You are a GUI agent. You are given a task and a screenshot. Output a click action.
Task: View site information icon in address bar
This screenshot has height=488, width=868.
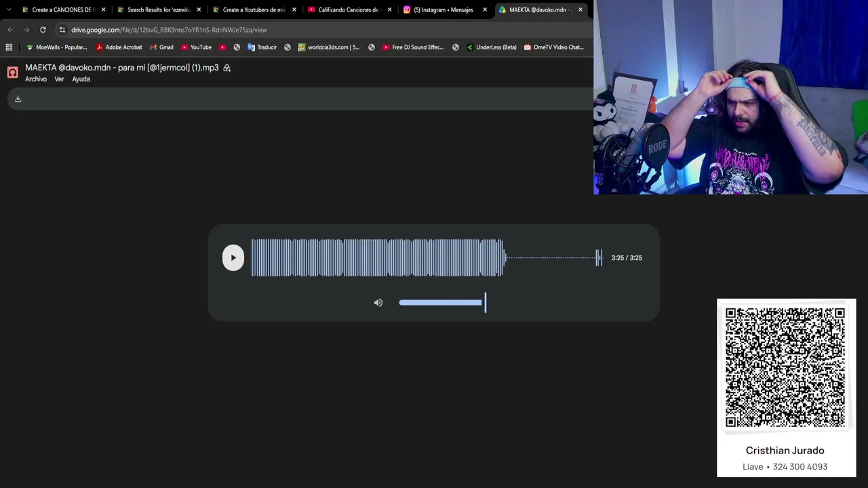(x=62, y=30)
